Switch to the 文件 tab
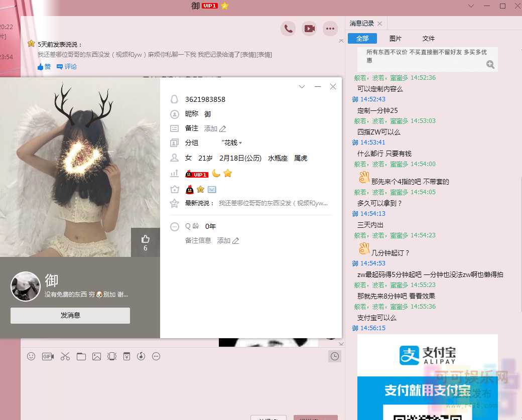This screenshot has height=420, width=522. click(429, 38)
